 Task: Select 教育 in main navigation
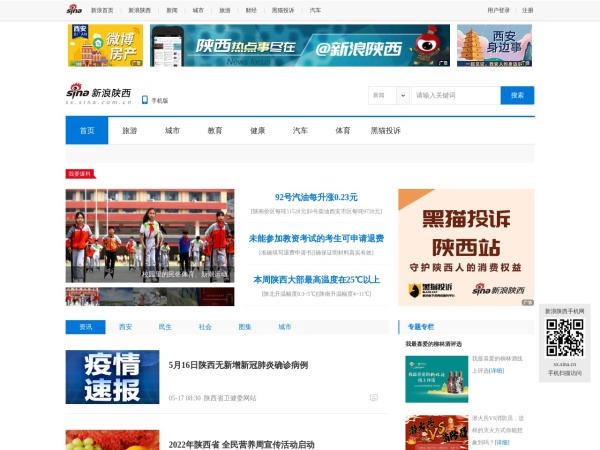pyautogui.click(x=215, y=130)
